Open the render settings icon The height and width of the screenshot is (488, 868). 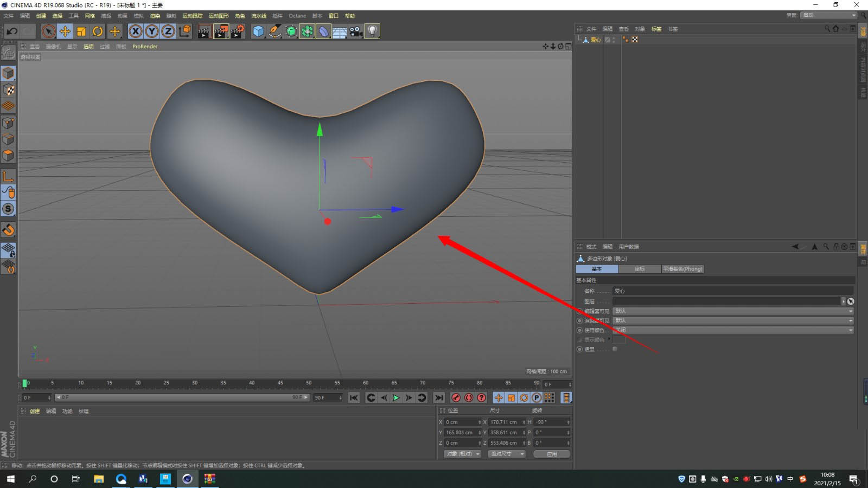click(x=238, y=31)
